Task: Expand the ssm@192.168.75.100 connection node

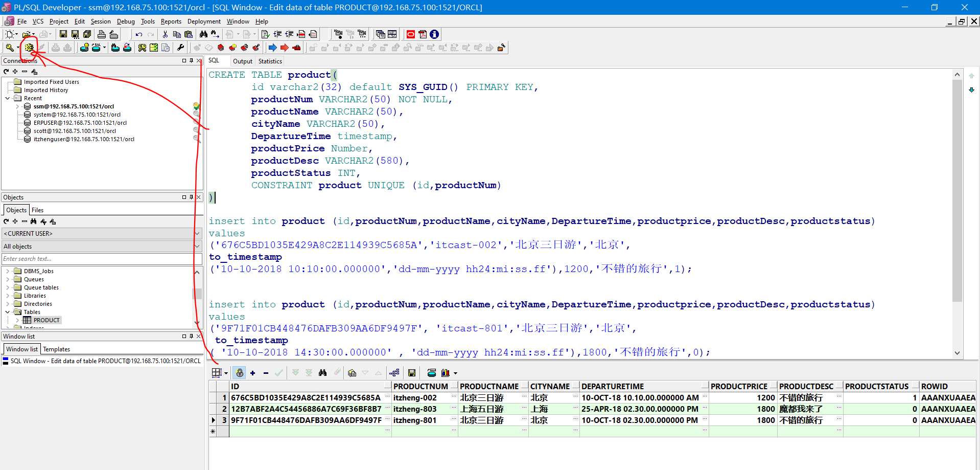Action: [x=17, y=106]
